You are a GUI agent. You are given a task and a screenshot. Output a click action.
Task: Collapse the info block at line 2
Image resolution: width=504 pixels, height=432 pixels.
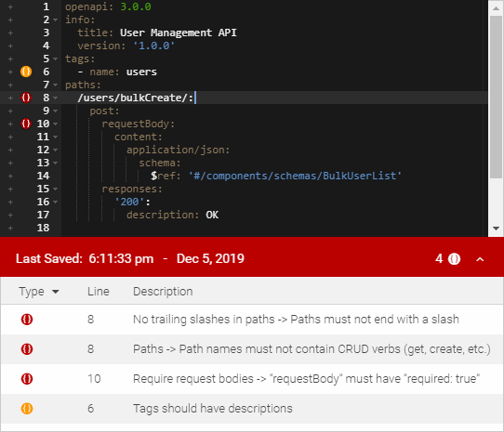[x=55, y=20]
